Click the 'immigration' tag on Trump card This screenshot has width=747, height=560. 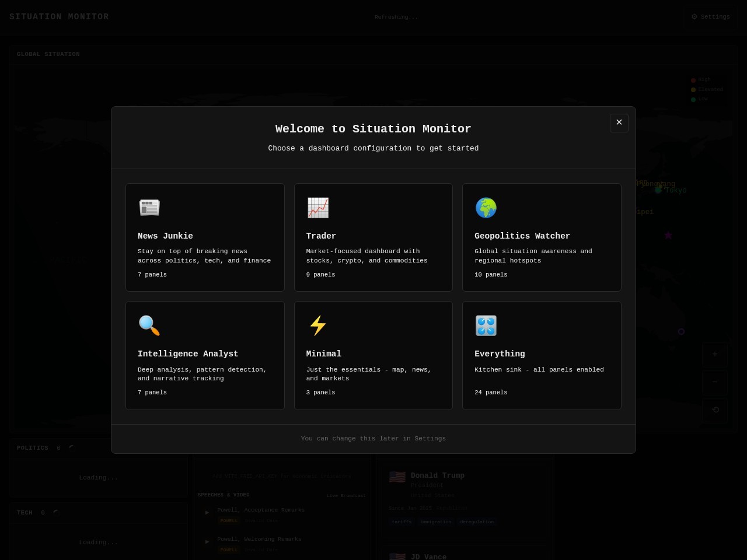436,521
